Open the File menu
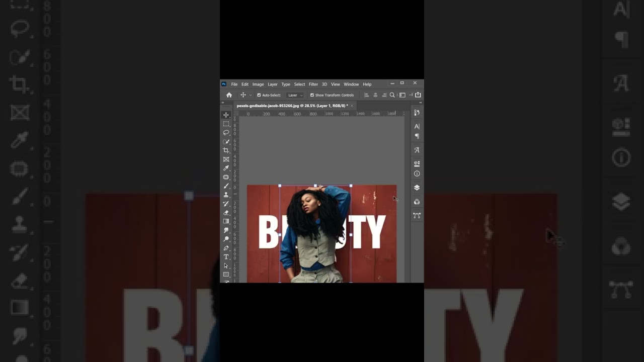The width and height of the screenshot is (644, 362). click(x=234, y=84)
